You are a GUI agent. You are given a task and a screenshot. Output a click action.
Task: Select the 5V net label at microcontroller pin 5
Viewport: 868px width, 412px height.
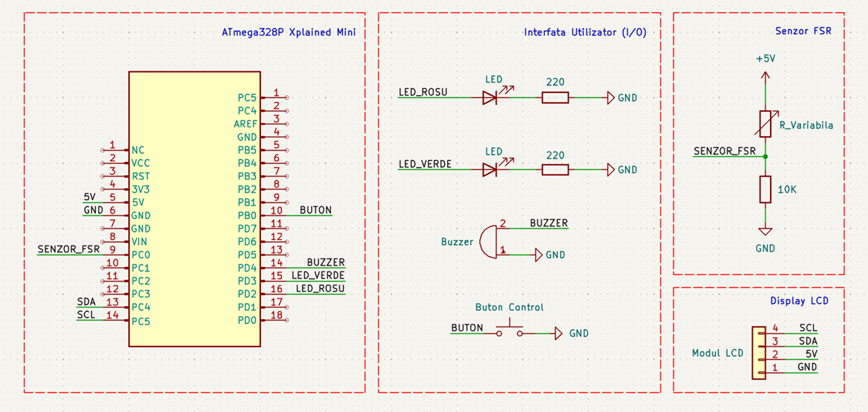click(x=89, y=197)
